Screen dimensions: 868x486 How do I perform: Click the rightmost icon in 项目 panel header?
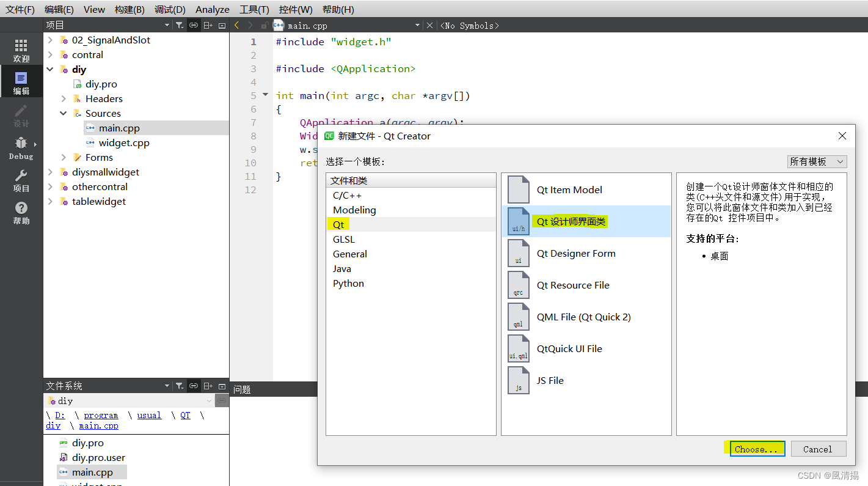(x=222, y=25)
